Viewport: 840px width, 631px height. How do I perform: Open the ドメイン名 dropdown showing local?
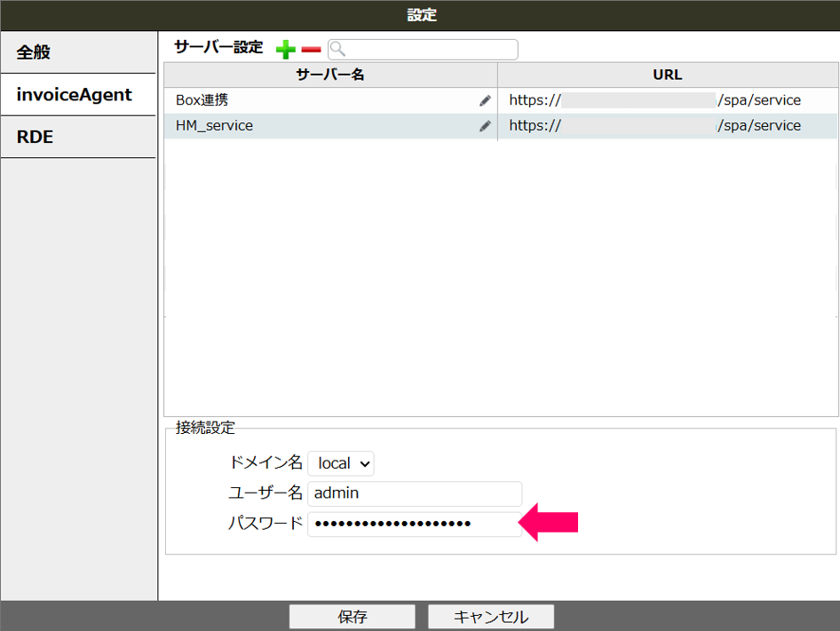(341, 463)
